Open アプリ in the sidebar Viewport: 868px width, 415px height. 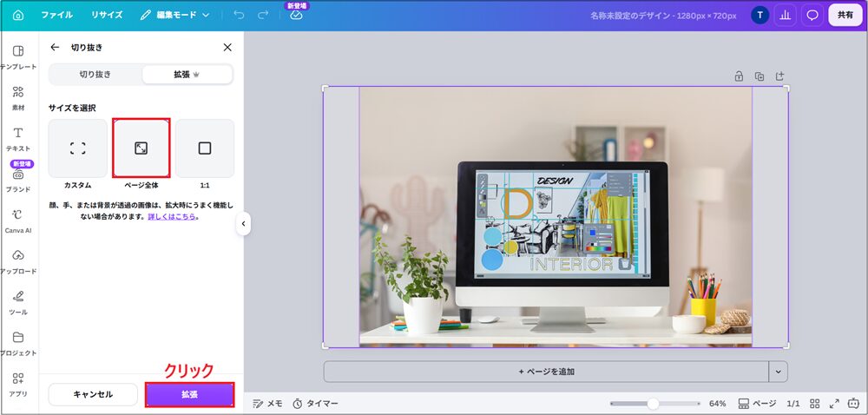pos(18,385)
